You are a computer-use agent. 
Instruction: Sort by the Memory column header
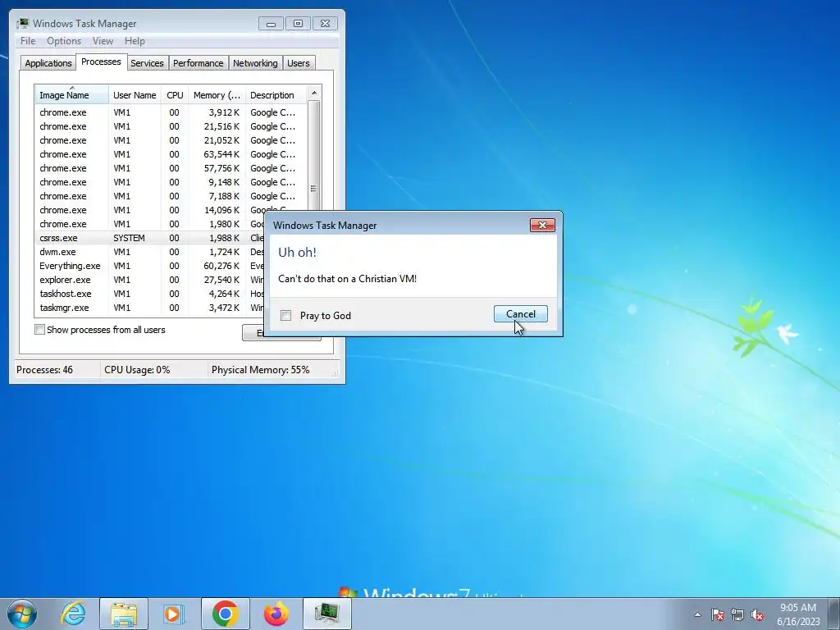tap(217, 95)
